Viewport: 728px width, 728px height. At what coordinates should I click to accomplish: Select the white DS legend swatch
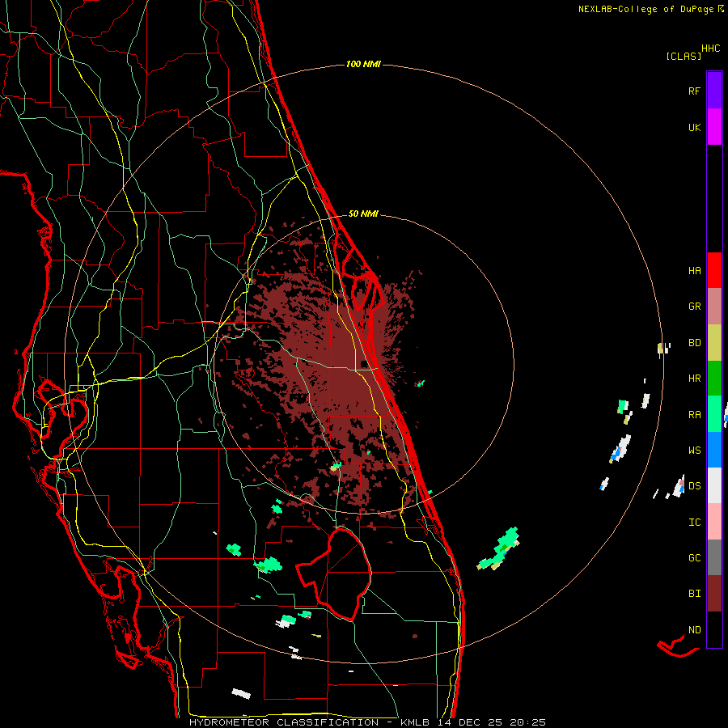pyautogui.click(x=714, y=485)
